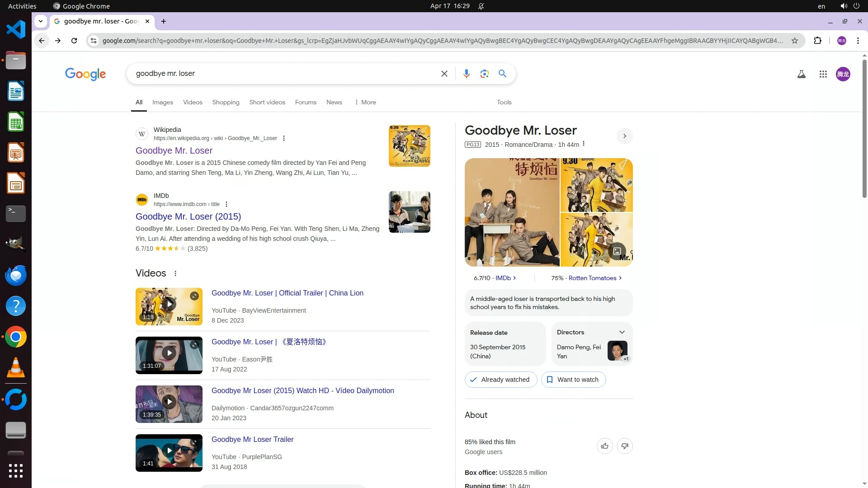
Task: Open the tab search dropdown arrow
Action: (x=41, y=21)
